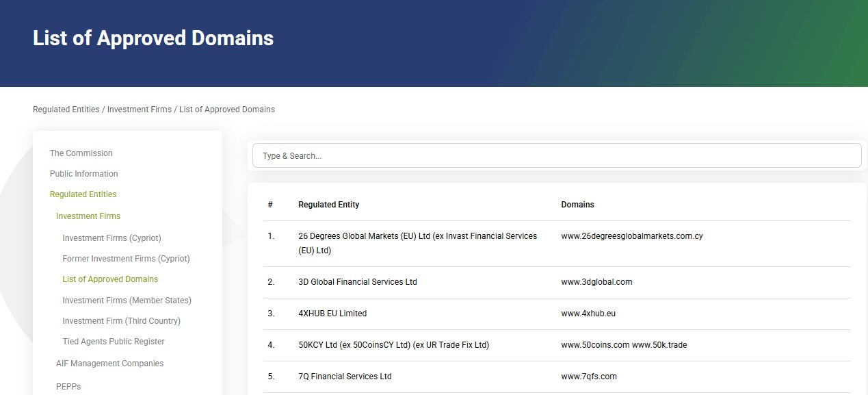Viewport: 868px width, 395px height.
Task: Click www.26degreesglobalmarkets.com.cy domain
Action: 632,236
